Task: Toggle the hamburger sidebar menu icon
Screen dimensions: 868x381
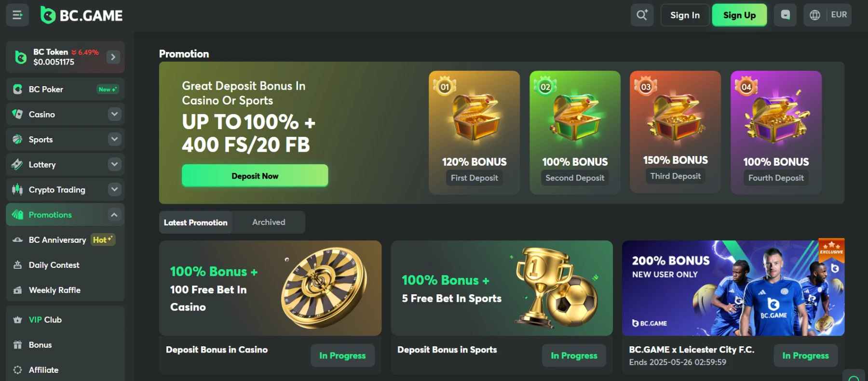Action: [x=17, y=15]
